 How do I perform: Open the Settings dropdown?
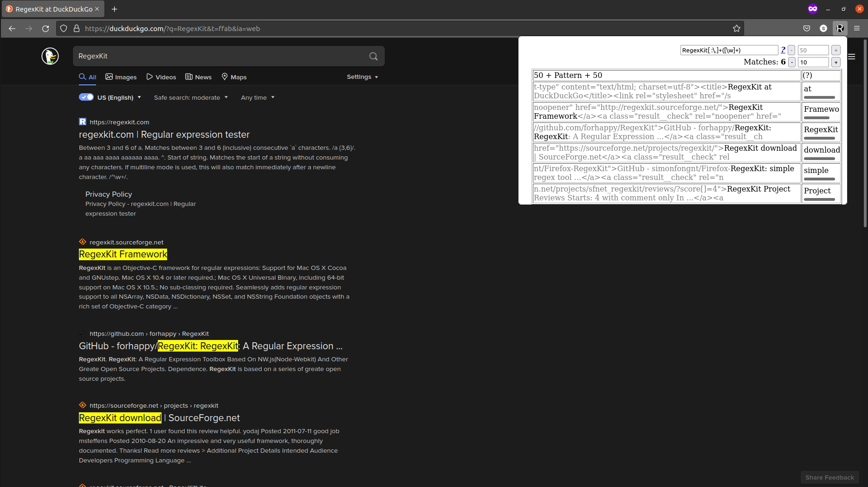(x=363, y=77)
